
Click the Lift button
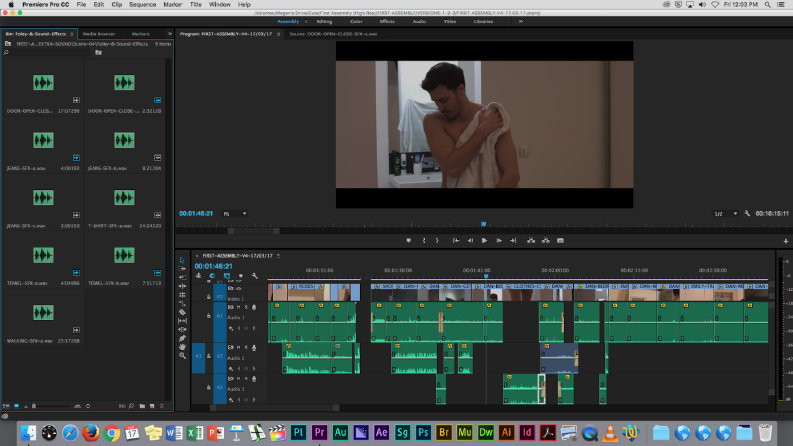click(x=531, y=241)
